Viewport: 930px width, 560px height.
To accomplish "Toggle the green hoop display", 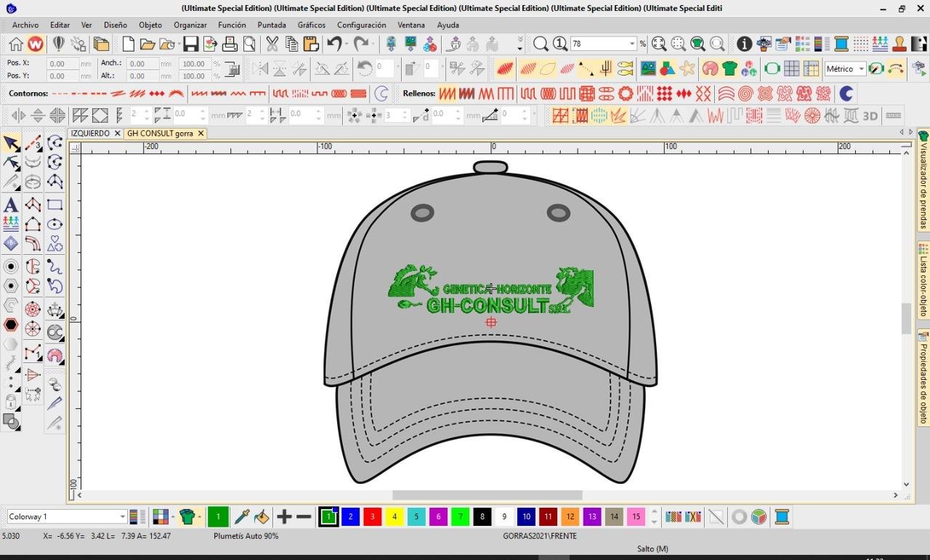I will pos(772,69).
